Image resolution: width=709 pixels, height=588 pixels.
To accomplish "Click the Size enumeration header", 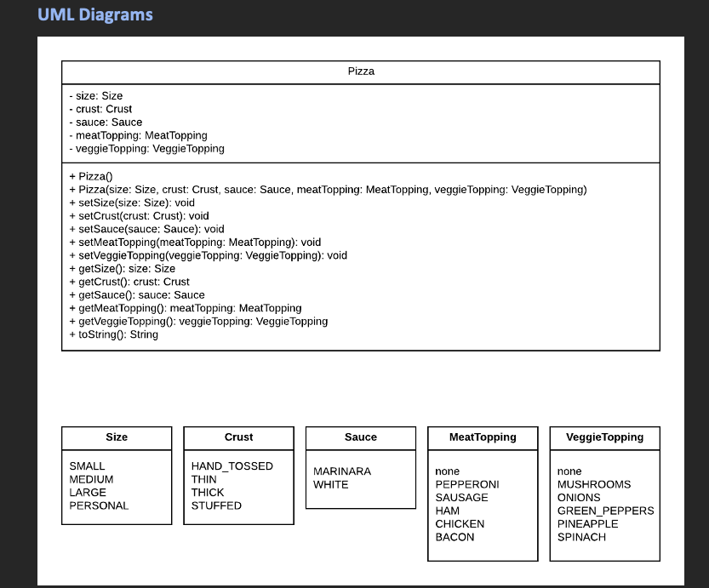I will click(x=116, y=437).
